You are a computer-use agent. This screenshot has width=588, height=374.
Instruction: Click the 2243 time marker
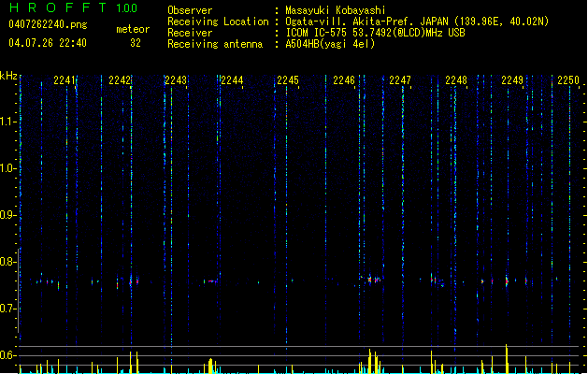(x=176, y=80)
